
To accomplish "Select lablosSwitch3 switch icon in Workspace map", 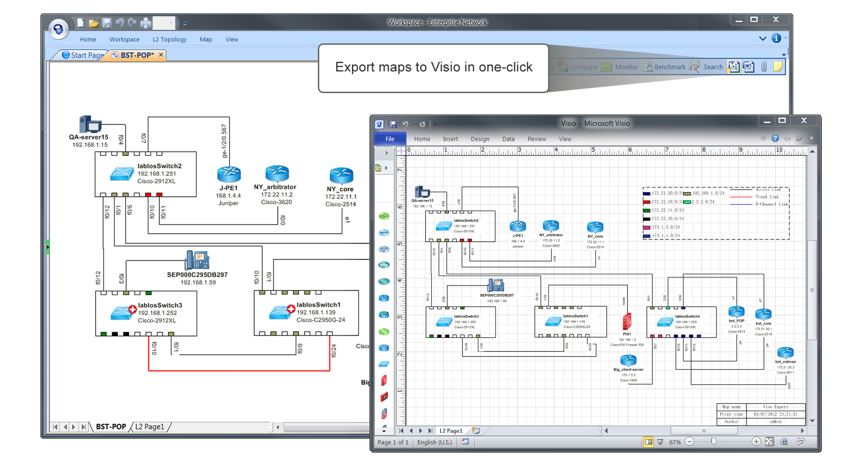I will point(123,313).
